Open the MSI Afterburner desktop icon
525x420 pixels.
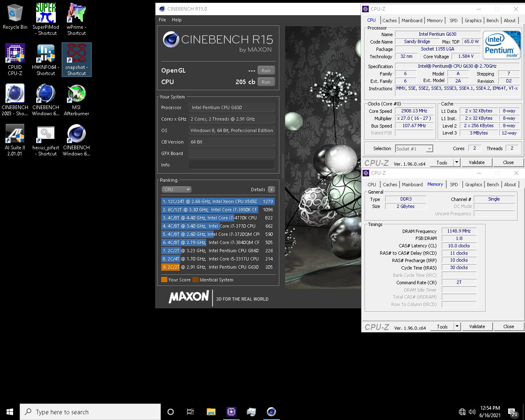tap(76, 100)
